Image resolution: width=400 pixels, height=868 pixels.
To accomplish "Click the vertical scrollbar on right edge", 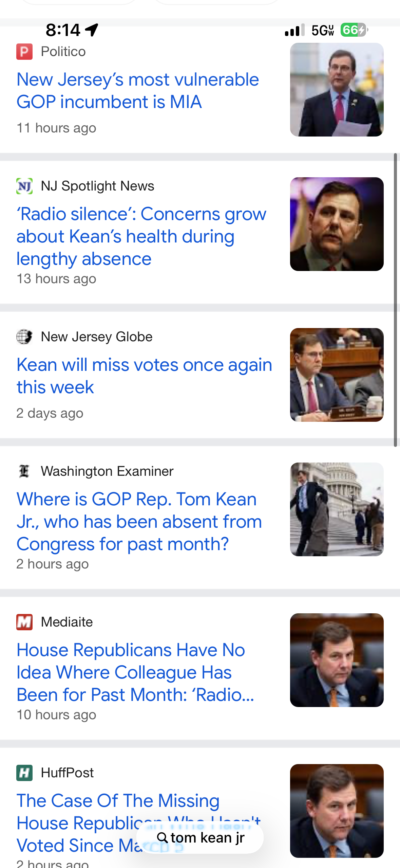I will pos(395,300).
